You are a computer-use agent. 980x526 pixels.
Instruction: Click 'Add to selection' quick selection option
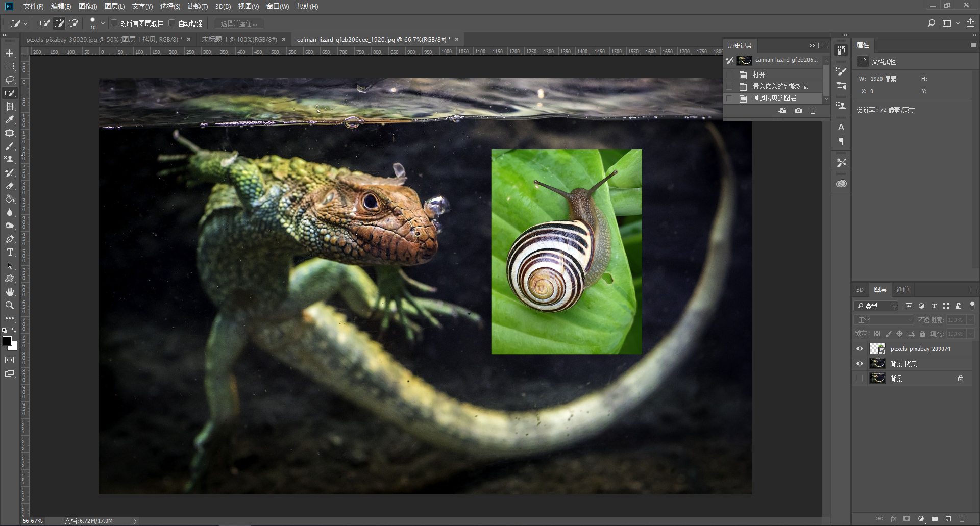coord(59,23)
